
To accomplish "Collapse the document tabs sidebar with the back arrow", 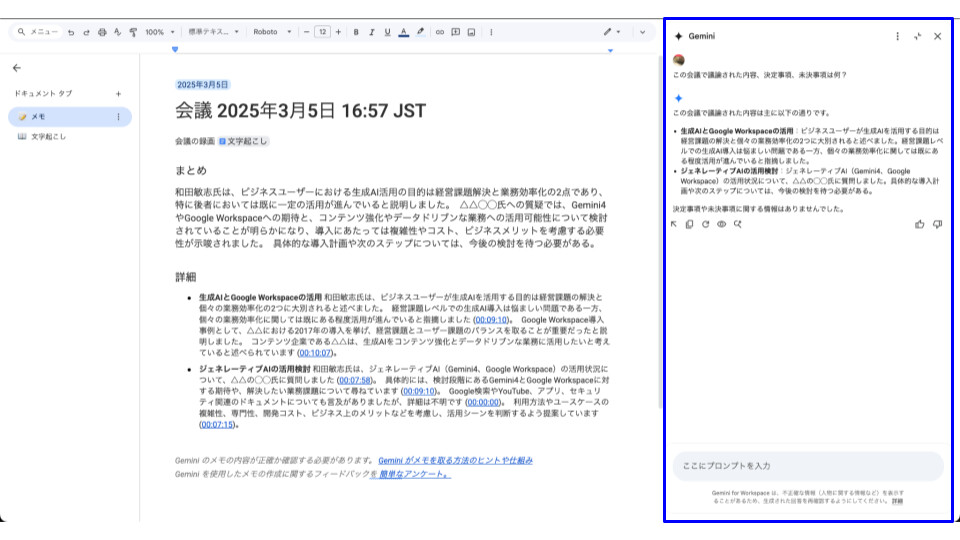I will [17, 68].
